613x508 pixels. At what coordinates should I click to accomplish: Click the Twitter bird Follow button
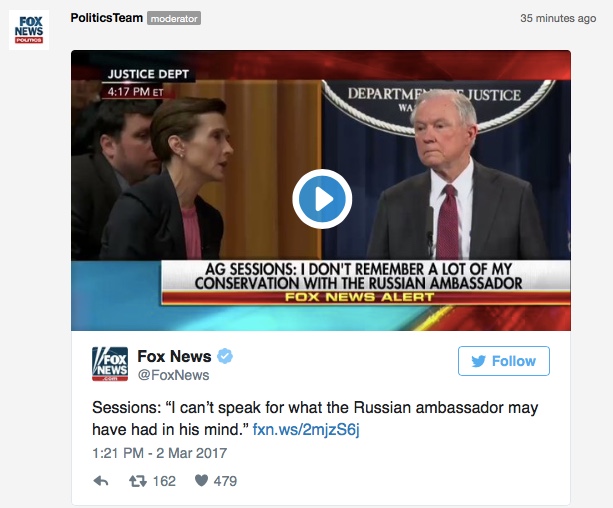coord(504,361)
